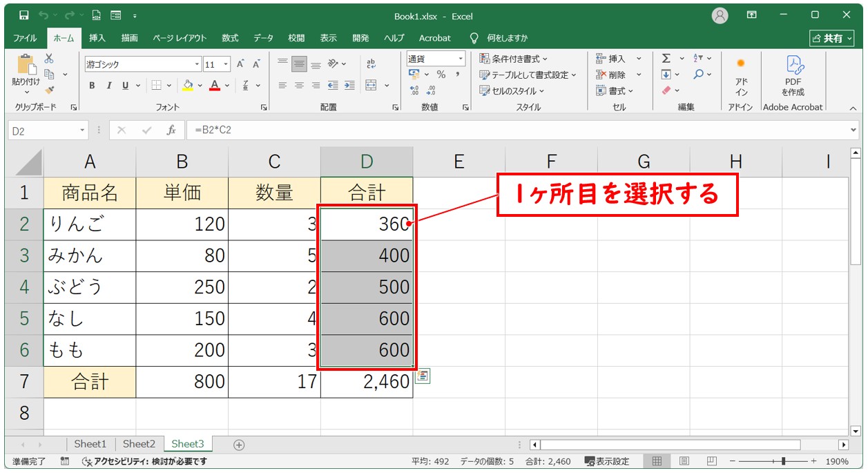Screen dimensions: 868x473
Task: Toggle bold formatting
Action: point(92,86)
